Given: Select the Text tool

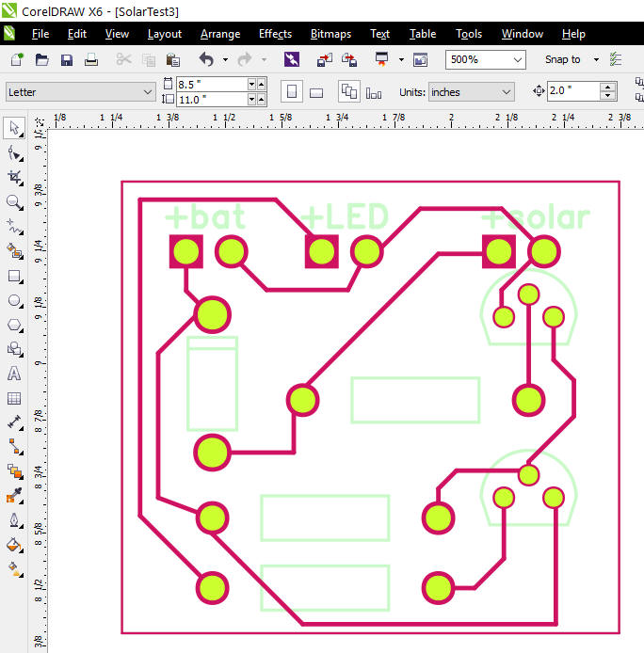Looking at the screenshot, I should point(14,374).
